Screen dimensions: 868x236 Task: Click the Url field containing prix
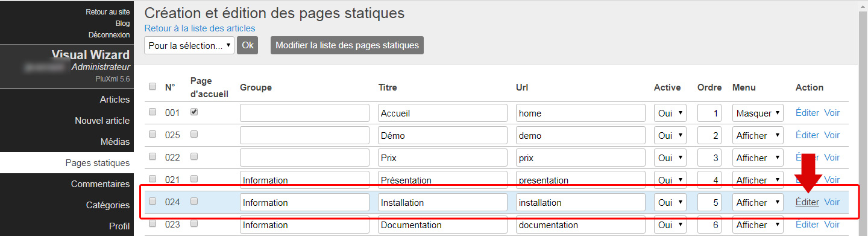[x=580, y=158]
